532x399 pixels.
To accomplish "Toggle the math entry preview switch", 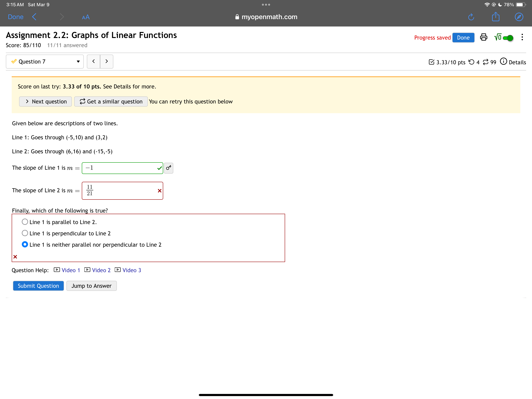I will [x=507, y=38].
